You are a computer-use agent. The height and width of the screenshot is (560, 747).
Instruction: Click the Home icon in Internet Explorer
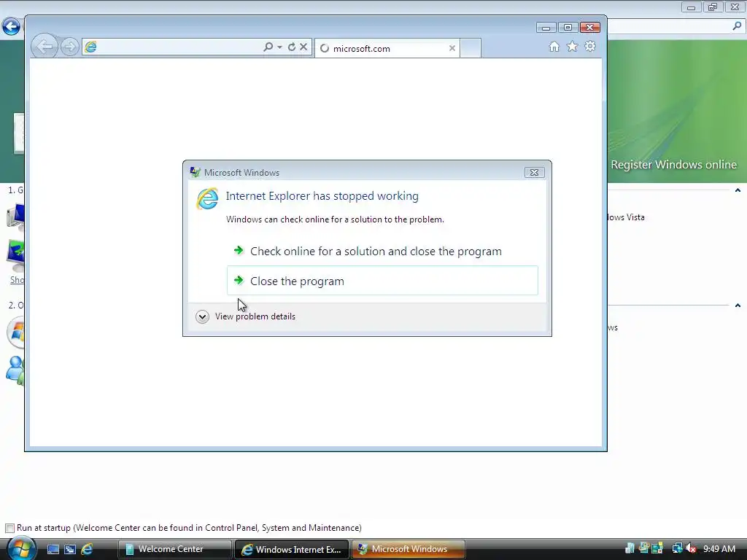click(554, 46)
